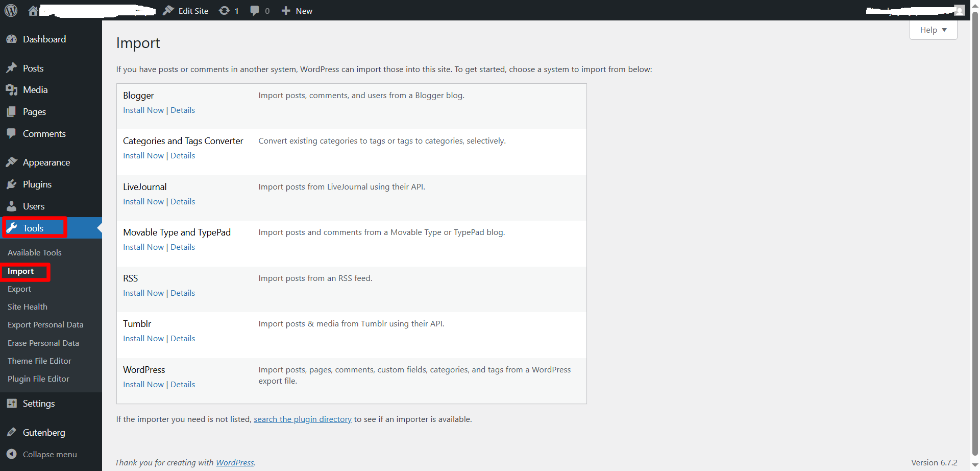Install the Blogger importer

(143, 110)
